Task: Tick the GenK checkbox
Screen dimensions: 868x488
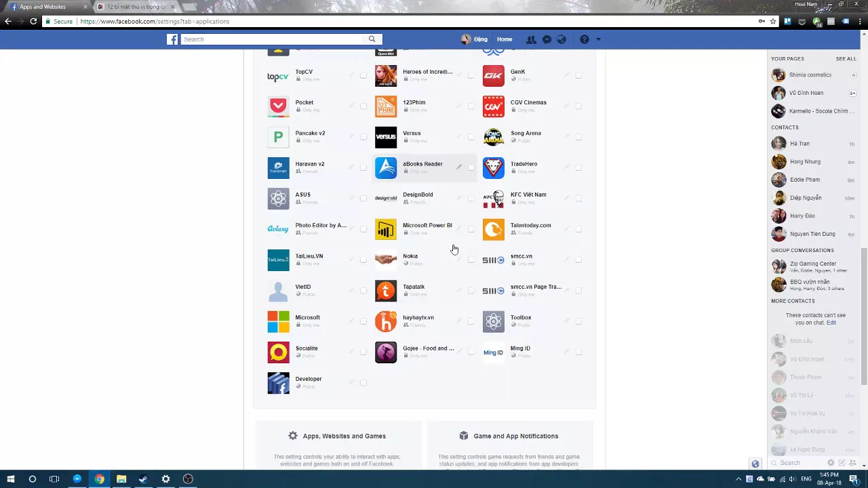Action: [x=578, y=76]
